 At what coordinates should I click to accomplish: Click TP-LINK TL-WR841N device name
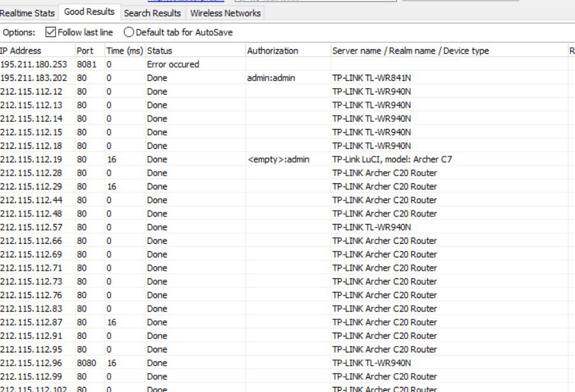pos(371,78)
